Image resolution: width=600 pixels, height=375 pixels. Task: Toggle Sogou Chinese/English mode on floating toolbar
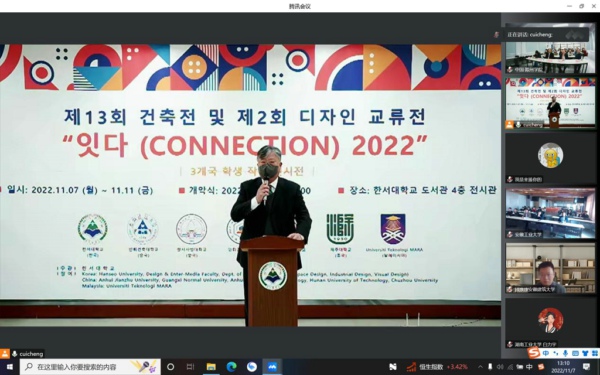tap(545, 353)
